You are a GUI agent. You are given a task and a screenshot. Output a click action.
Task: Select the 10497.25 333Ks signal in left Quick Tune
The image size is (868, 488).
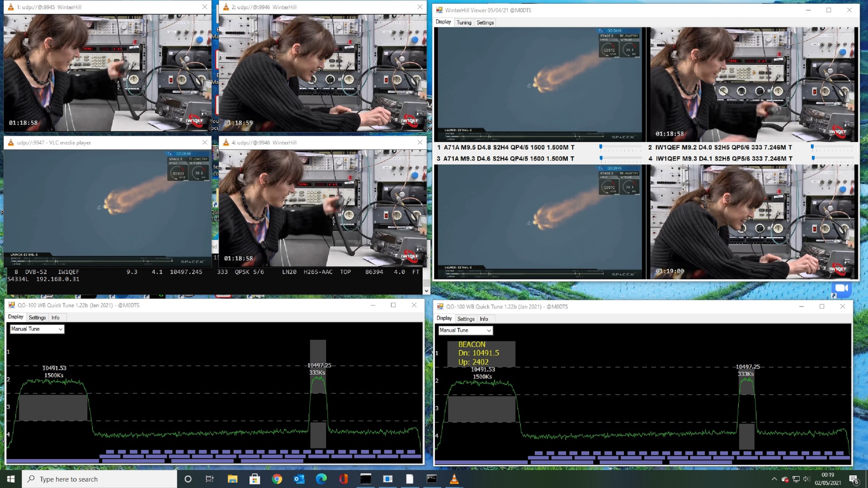(318, 394)
